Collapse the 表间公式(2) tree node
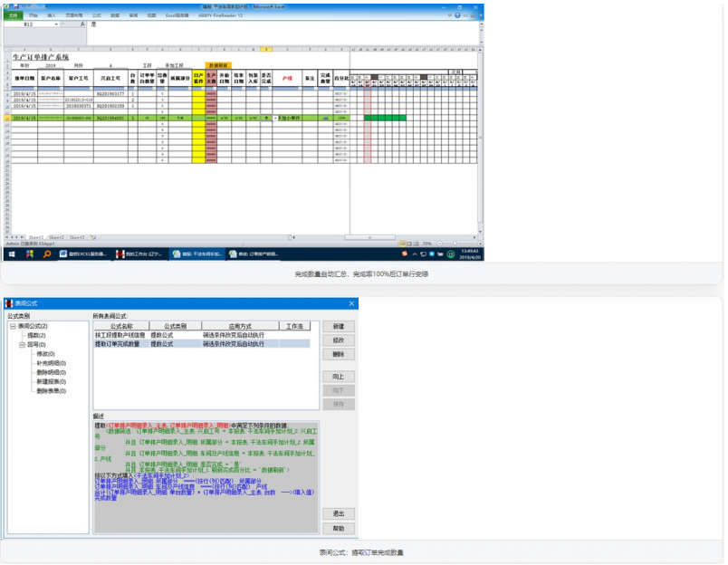The height and width of the screenshot is (565, 728). pos(13,326)
